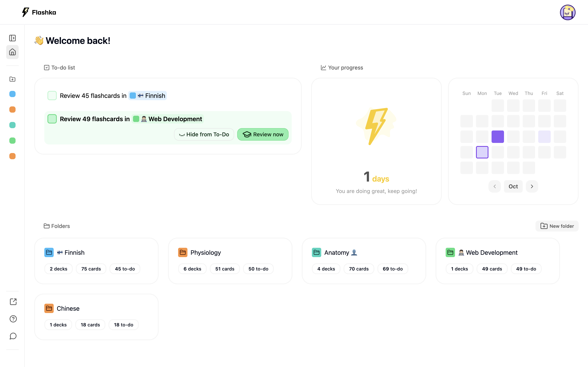Open the external link icon in sidebar

tap(13, 302)
